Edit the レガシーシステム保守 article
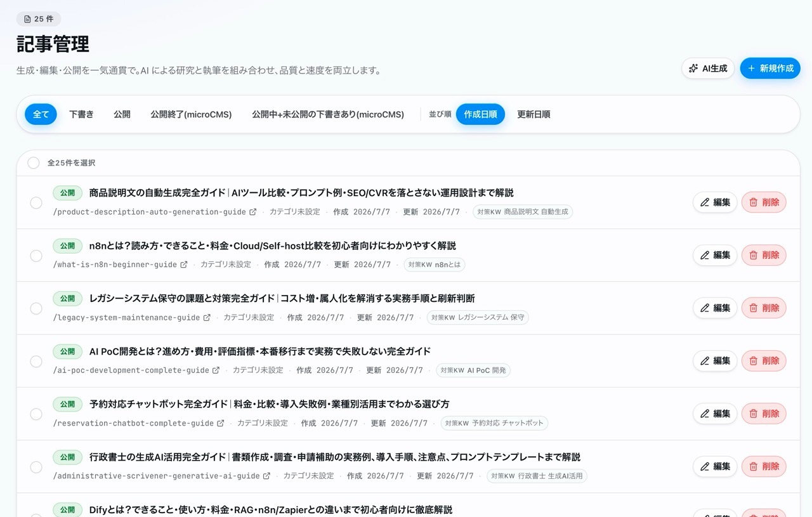Image resolution: width=812 pixels, height=517 pixels. [715, 308]
